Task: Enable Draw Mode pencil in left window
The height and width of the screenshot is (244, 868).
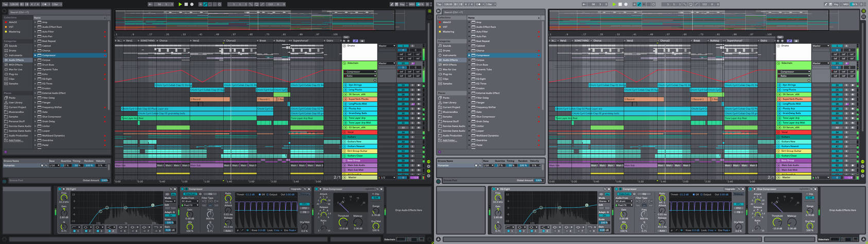Action: (392, 4)
